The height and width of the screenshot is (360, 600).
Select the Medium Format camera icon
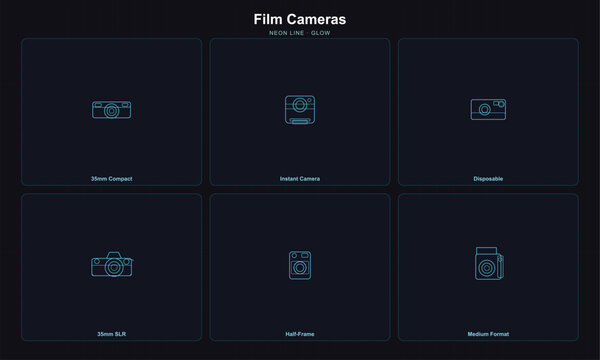click(489, 264)
